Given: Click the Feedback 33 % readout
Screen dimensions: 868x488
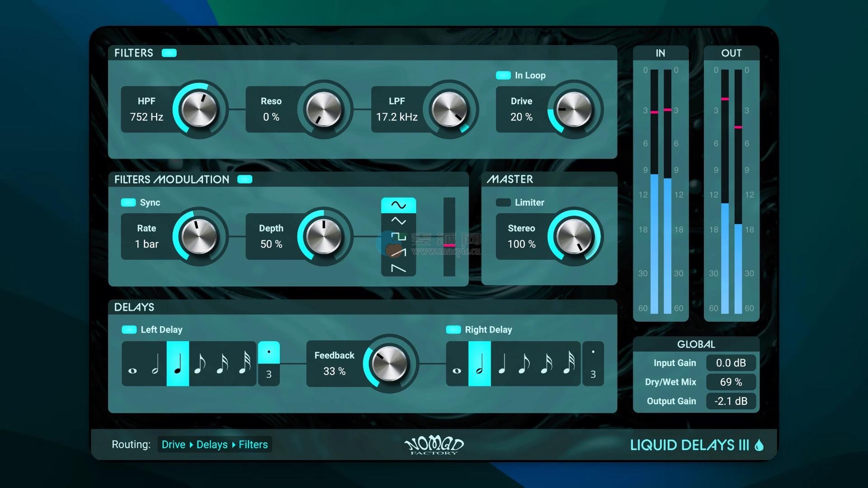Looking at the screenshot, I should [335, 371].
